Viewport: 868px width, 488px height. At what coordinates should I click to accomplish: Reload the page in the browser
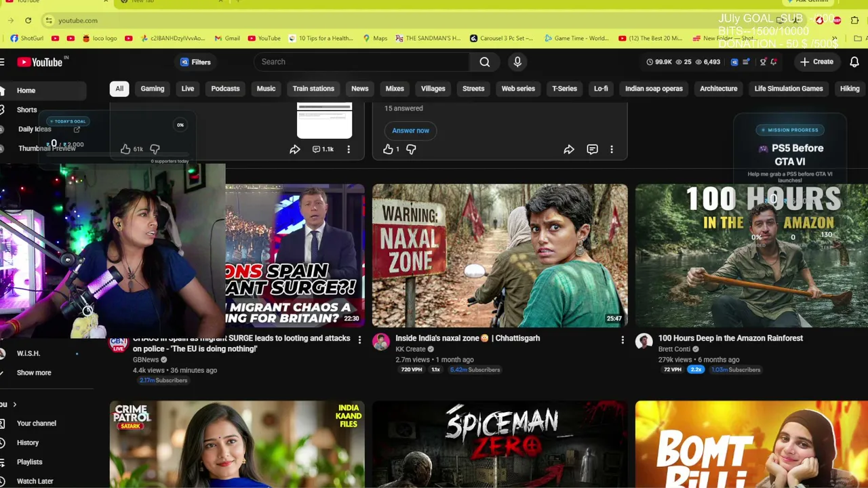[x=28, y=20]
